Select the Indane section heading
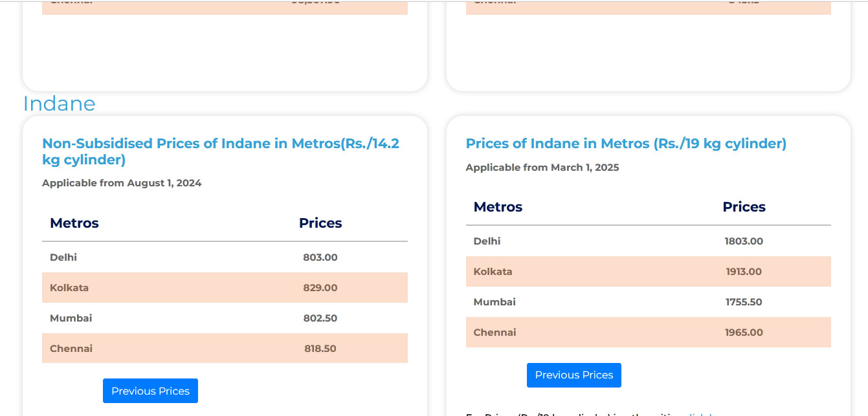The height and width of the screenshot is (416, 868). click(x=59, y=104)
